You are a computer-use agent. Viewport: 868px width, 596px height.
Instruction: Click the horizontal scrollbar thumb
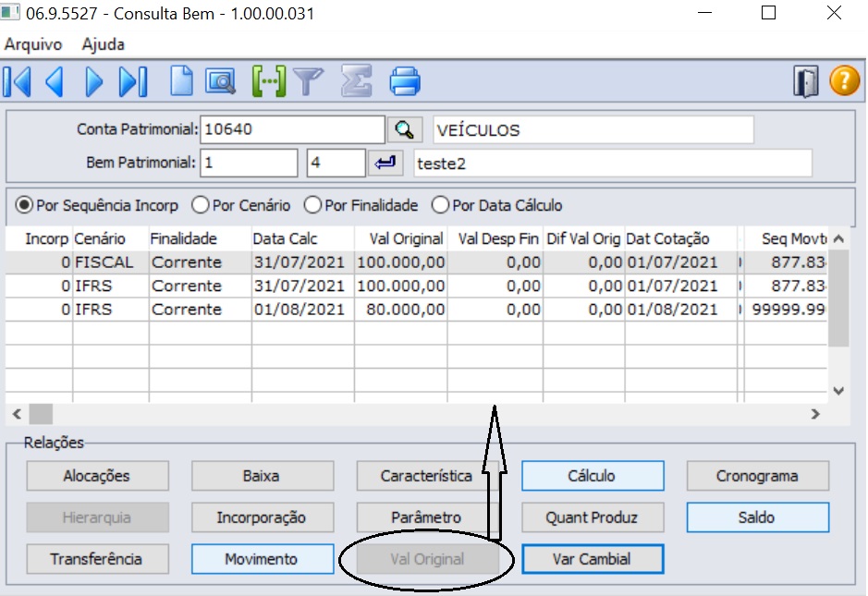click(x=41, y=414)
